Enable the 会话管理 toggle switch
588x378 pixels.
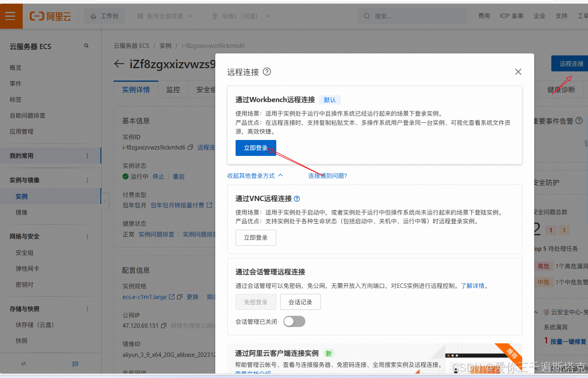click(x=294, y=321)
